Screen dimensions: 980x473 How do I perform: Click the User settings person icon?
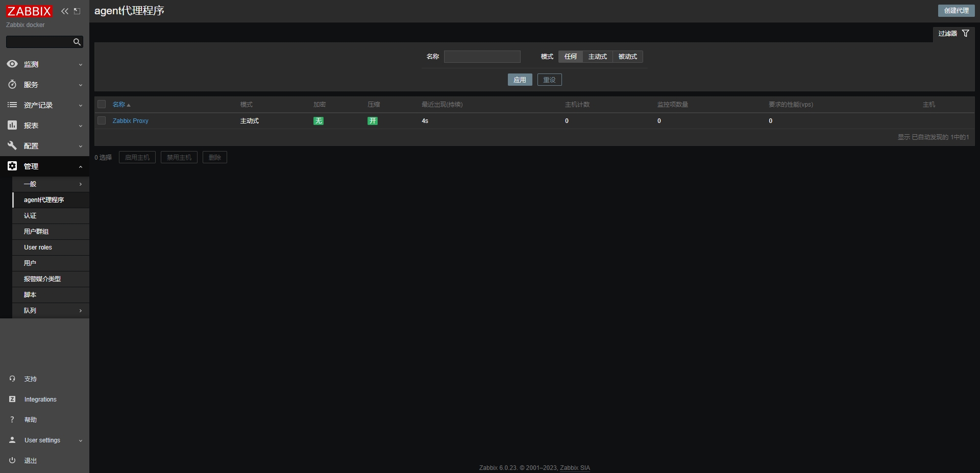(12, 440)
